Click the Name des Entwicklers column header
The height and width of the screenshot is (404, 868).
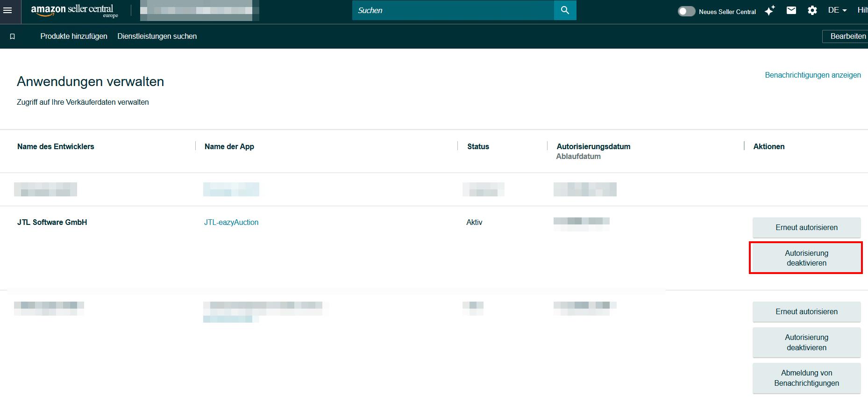(x=56, y=146)
